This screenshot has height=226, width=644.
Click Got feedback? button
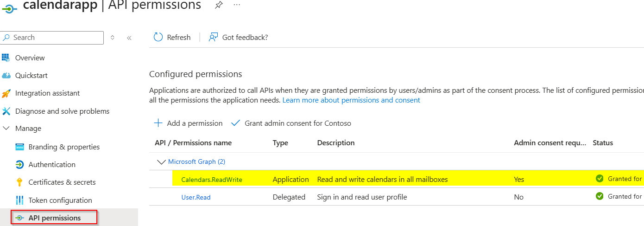[238, 37]
